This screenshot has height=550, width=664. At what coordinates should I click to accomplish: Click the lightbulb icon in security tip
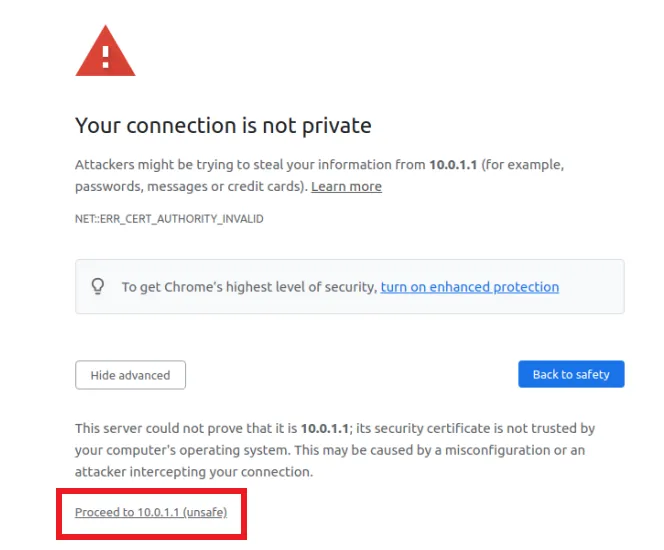tap(98, 286)
